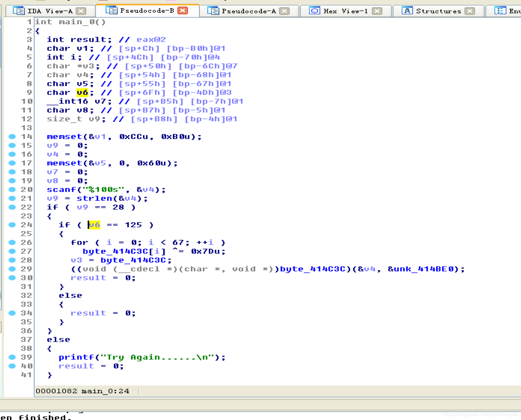Close the Hex View-1 tab
The height and width of the screenshot is (420, 521).
point(377,11)
